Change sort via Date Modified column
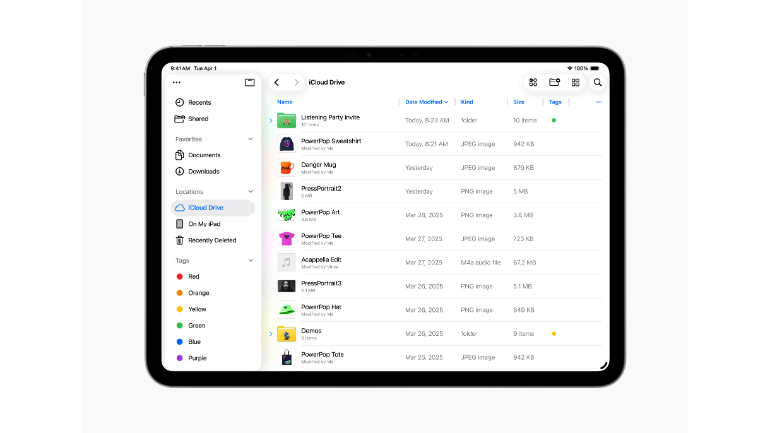Viewport: 770px width, 433px height. pos(426,102)
